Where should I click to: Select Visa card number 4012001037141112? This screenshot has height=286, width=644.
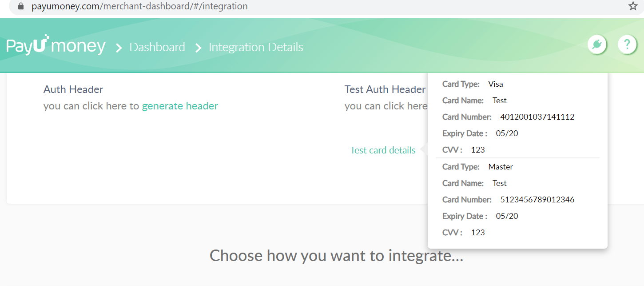pos(537,117)
